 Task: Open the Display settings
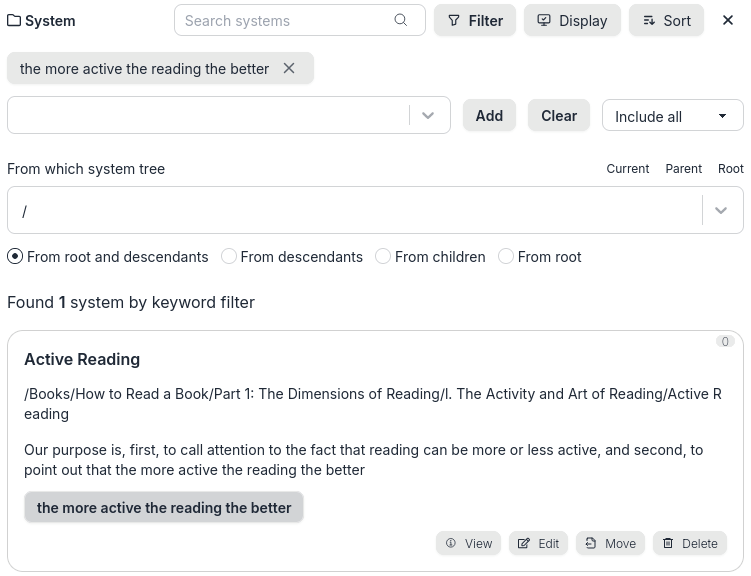[x=572, y=20]
